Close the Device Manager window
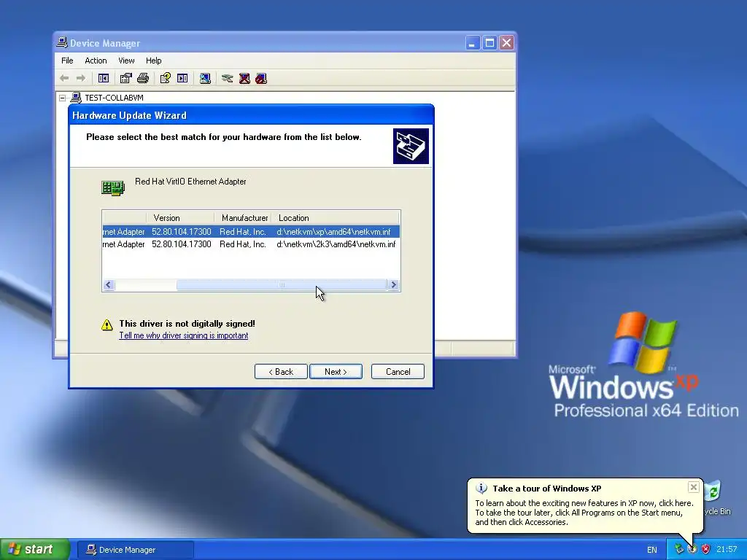 (506, 43)
